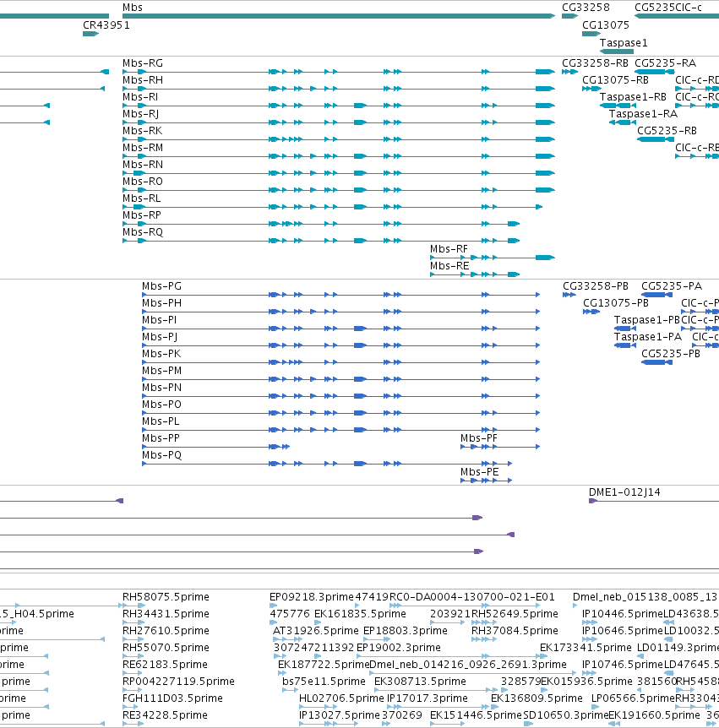Screen dimensions: 719x728
Task: Select the Mbs-RQ transcript label
Action: click(x=143, y=232)
